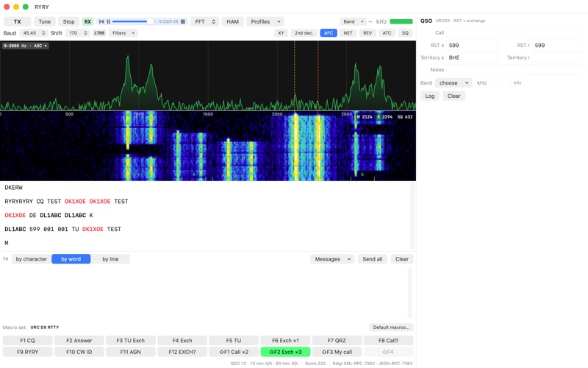Click the TX transmit button
588x368 pixels.
[17, 21]
